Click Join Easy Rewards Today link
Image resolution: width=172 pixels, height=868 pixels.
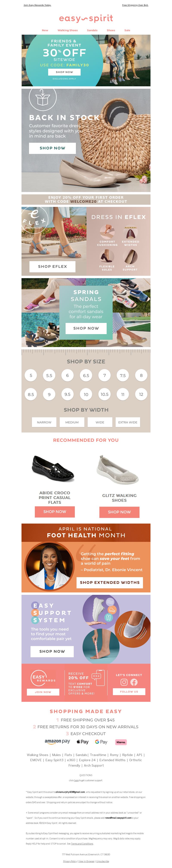point(37,5)
